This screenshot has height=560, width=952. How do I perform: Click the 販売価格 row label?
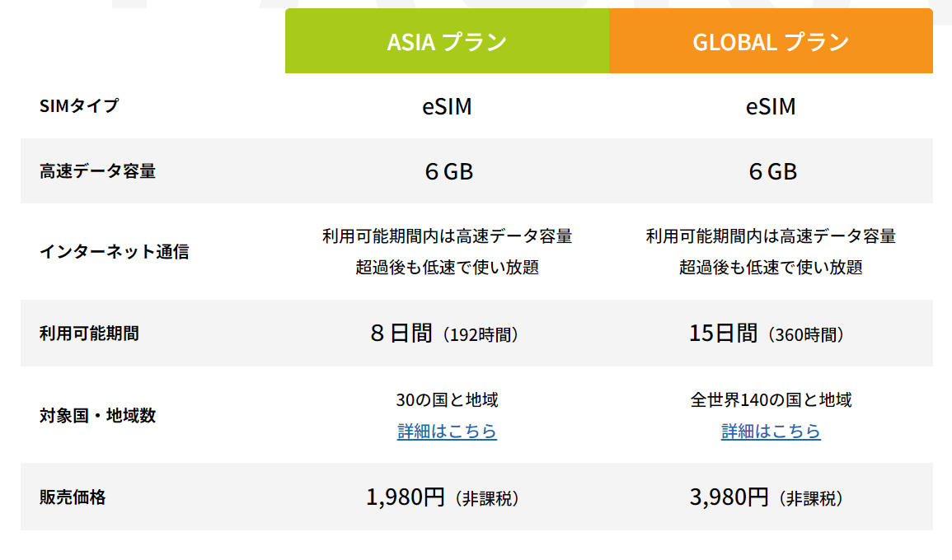73,497
